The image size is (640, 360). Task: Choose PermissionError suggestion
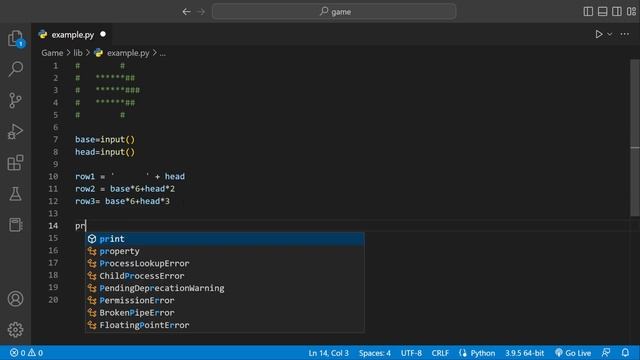pos(224,300)
